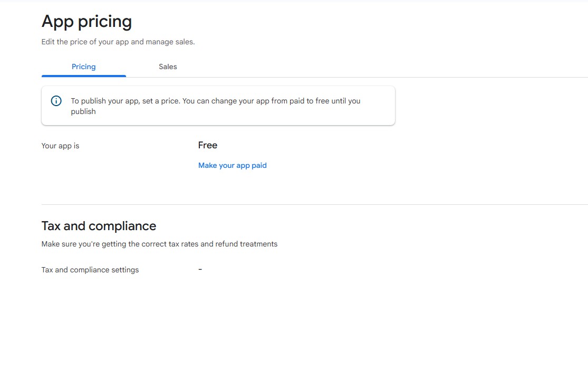Click the blue underline beneath the Pricing tab
Viewport: 588px width, 379px height.
coord(83,76)
